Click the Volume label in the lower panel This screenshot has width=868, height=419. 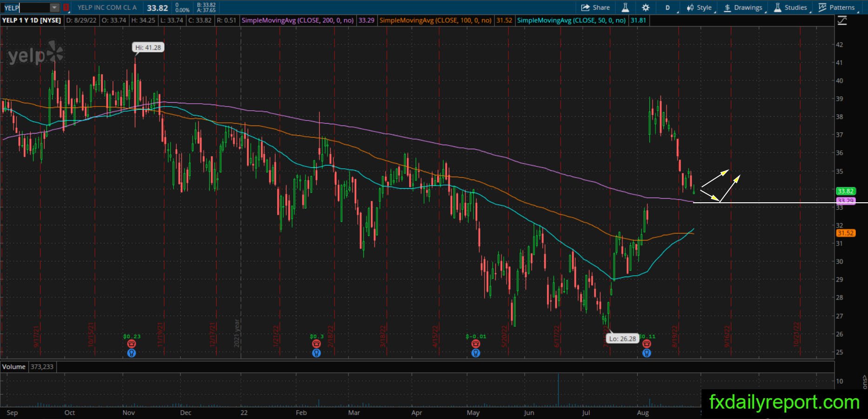click(x=14, y=367)
